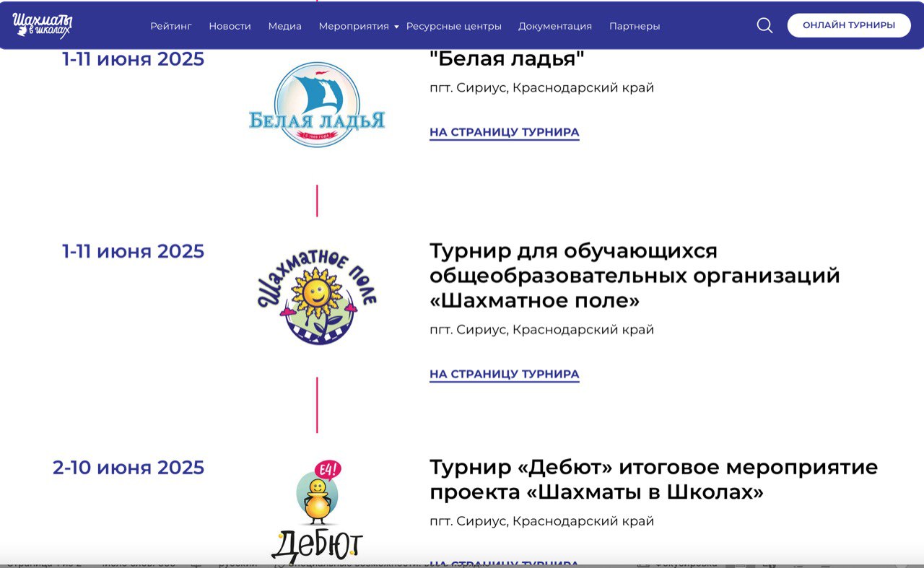Open Ресурсные центры page
The width and height of the screenshot is (924, 568).
tap(454, 26)
